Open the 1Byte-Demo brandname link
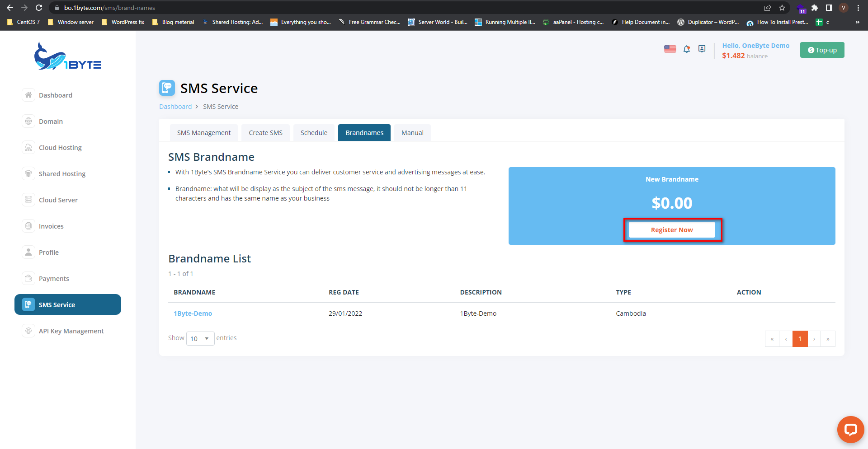This screenshot has width=868, height=449. tap(193, 313)
